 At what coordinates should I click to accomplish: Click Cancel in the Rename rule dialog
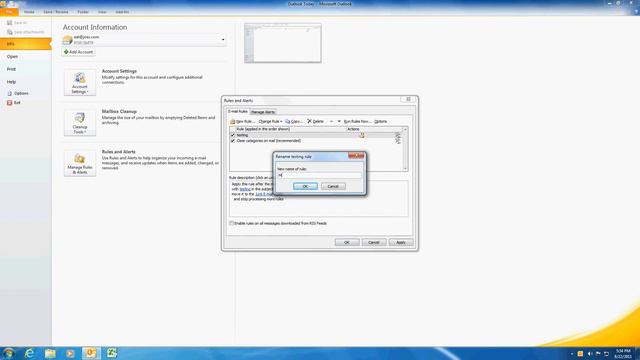click(x=333, y=186)
